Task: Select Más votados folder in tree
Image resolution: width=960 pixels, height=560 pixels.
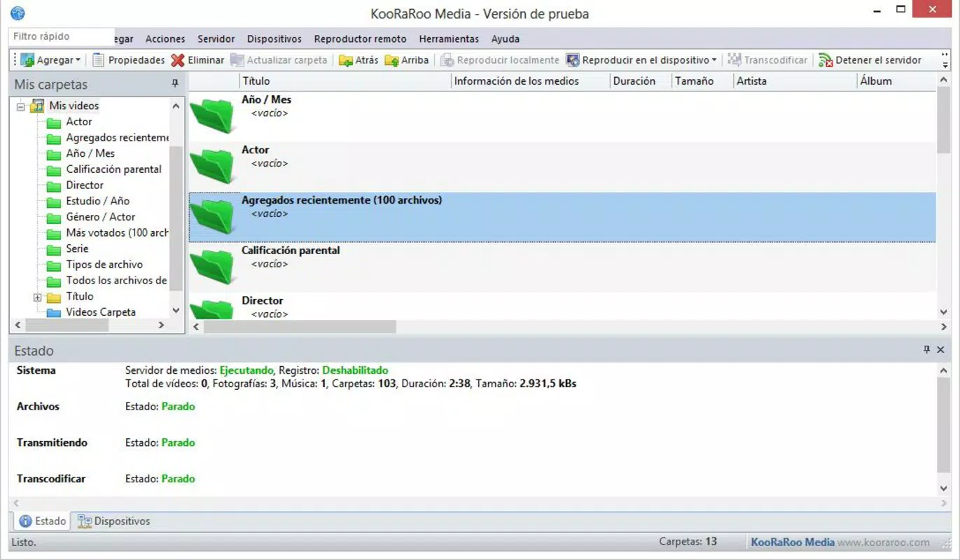Action: (117, 233)
